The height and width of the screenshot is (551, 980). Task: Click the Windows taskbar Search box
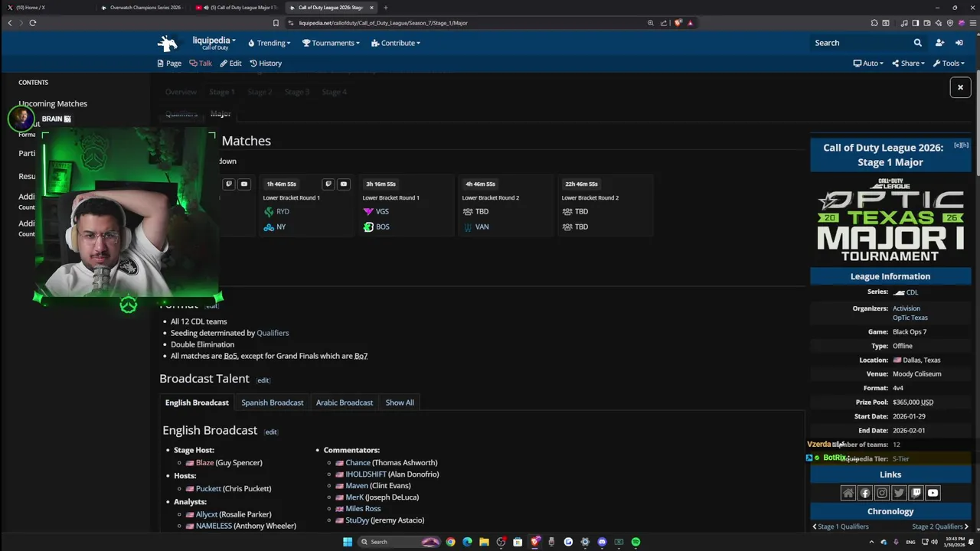pos(399,542)
